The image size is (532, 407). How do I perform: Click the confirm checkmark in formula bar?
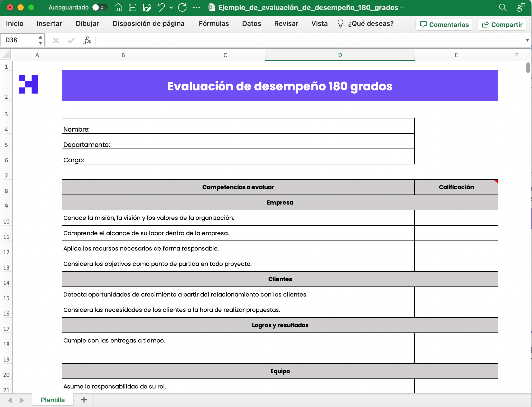tap(71, 40)
